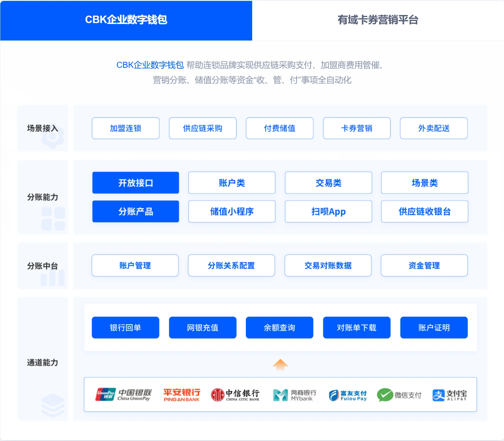Select the 交易类 box
Image resolution: width=504 pixels, height=441 pixels.
328,183
